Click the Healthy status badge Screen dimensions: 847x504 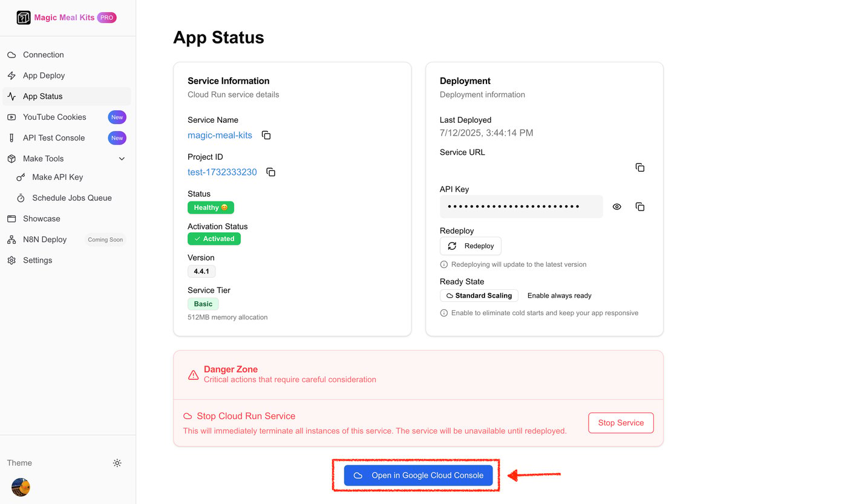(x=211, y=208)
